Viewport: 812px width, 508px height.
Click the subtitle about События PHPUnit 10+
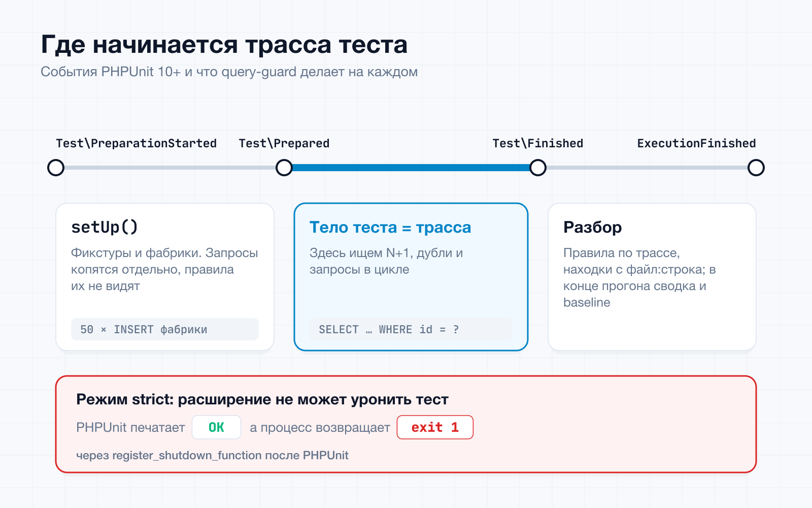229,72
